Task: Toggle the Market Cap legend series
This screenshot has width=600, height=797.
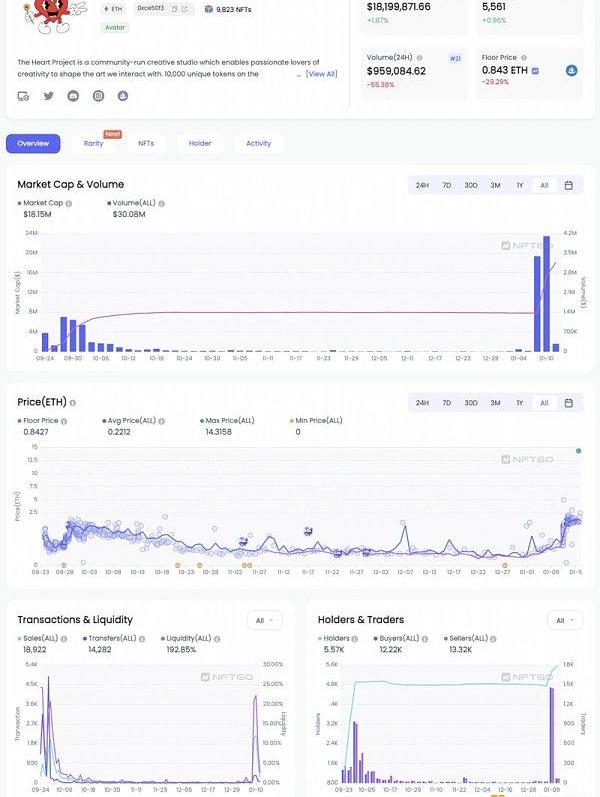Action: pos(42,202)
